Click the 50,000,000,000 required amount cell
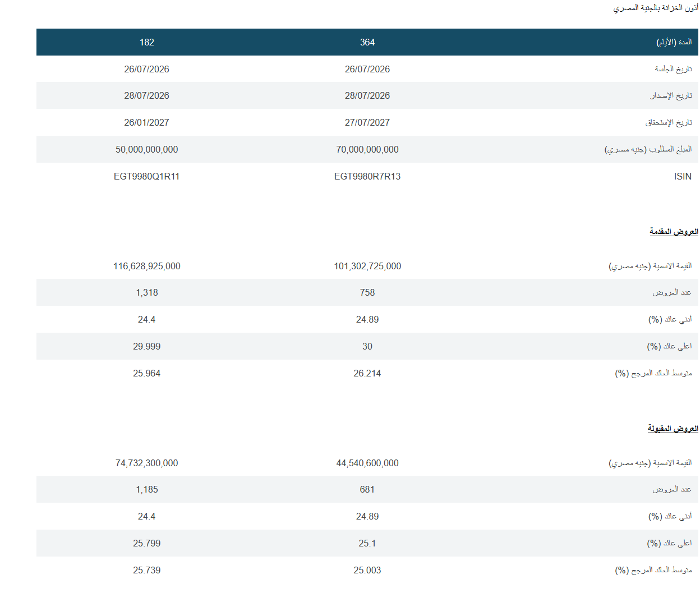700x602 pixels. pos(147,149)
